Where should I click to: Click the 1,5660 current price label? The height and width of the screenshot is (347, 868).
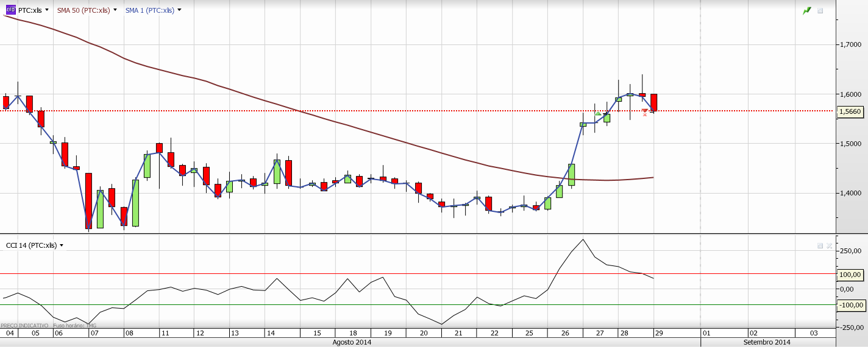click(x=850, y=111)
